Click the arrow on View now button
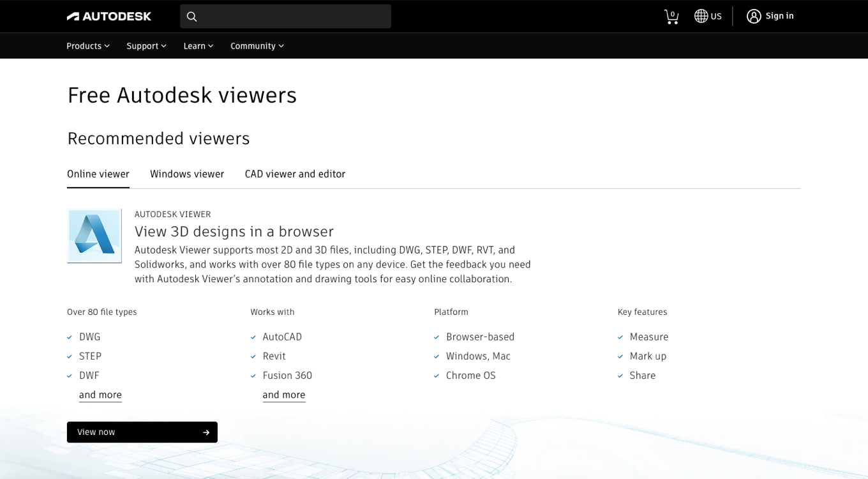The height and width of the screenshot is (479, 868). point(206,432)
